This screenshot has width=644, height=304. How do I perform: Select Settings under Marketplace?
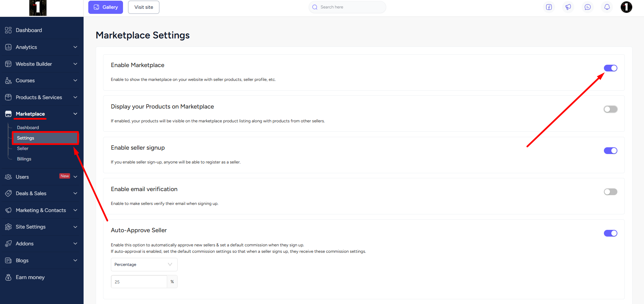pyautogui.click(x=45, y=138)
